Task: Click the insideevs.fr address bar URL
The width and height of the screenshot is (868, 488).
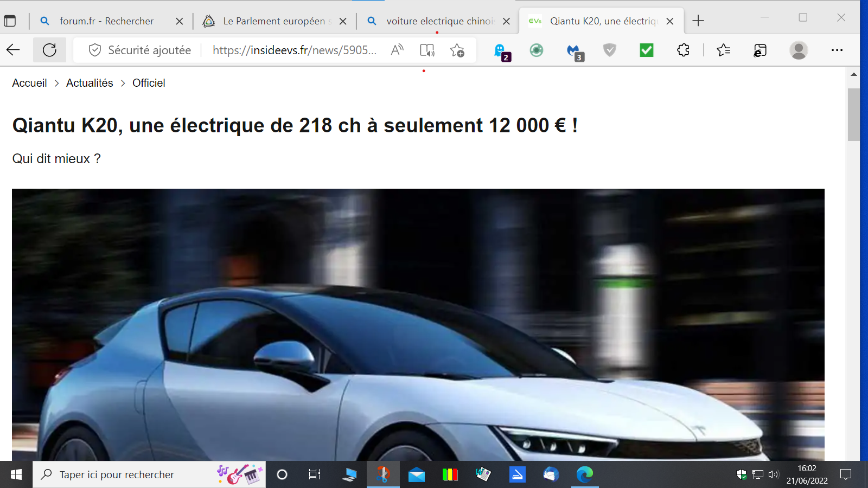Action: pyautogui.click(x=294, y=50)
